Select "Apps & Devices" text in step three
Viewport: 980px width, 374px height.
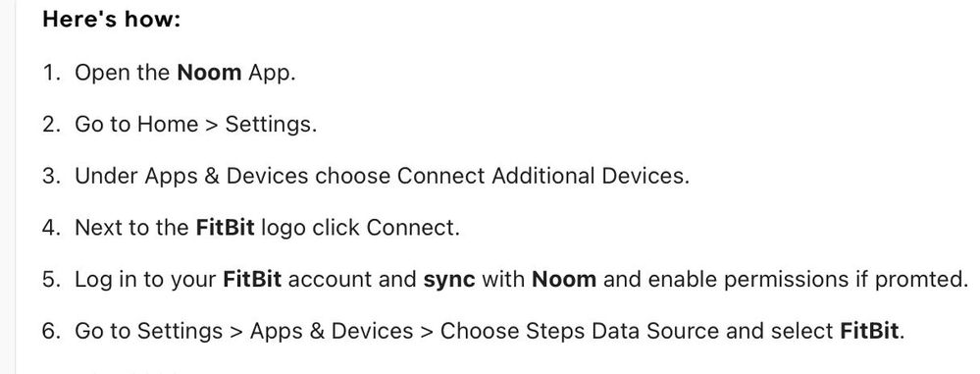click(x=227, y=176)
